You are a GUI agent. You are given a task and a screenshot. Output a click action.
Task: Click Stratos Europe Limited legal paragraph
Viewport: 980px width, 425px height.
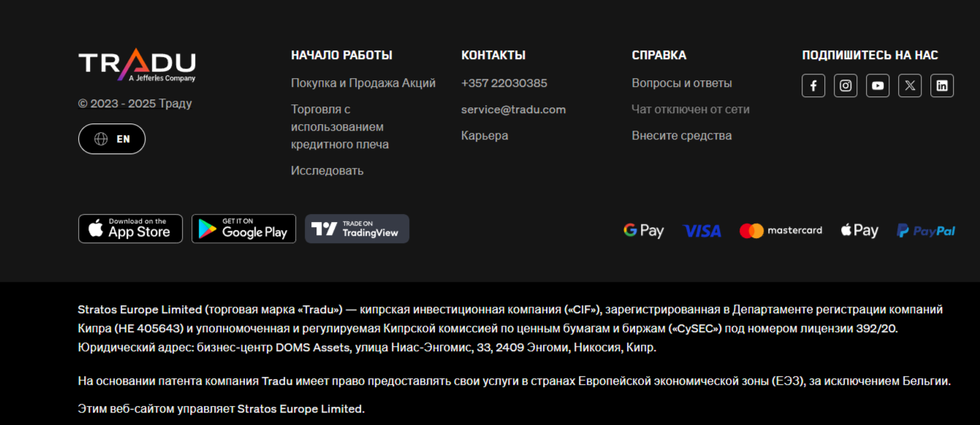[x=511, y=329]
